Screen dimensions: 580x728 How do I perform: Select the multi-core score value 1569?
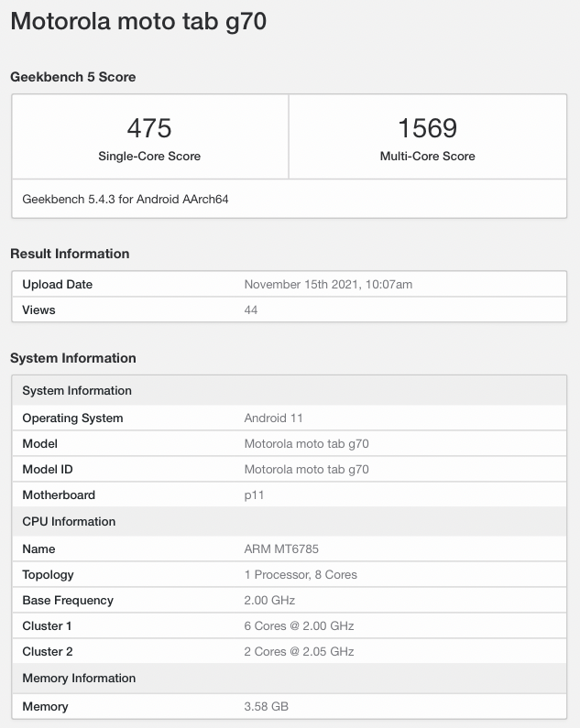(x=427, y=127)
